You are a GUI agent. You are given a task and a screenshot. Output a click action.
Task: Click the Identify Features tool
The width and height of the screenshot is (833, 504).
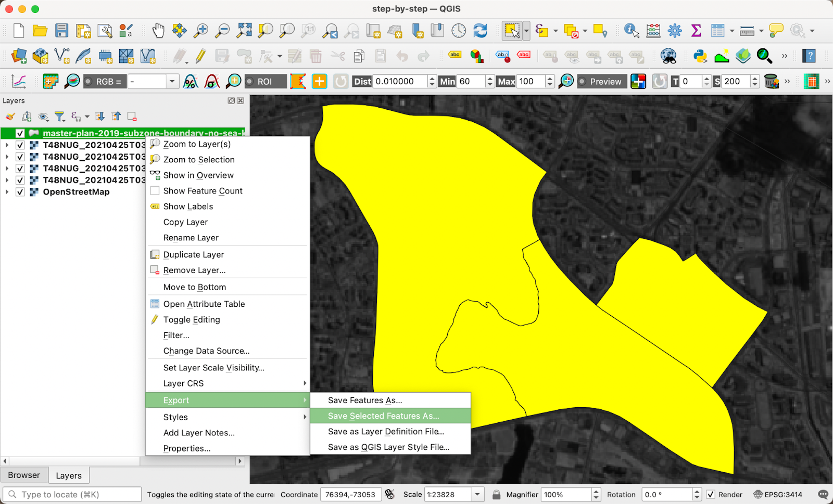pos(631,31)
